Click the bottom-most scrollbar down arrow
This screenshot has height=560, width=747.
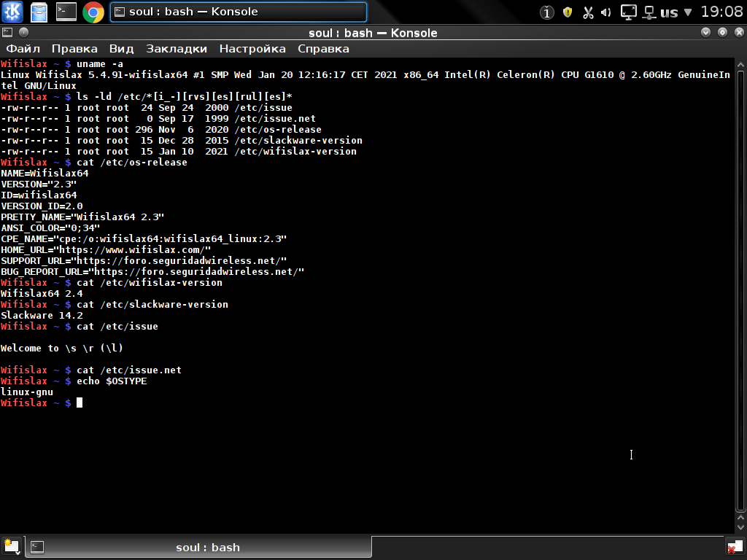tap(740, 527)
